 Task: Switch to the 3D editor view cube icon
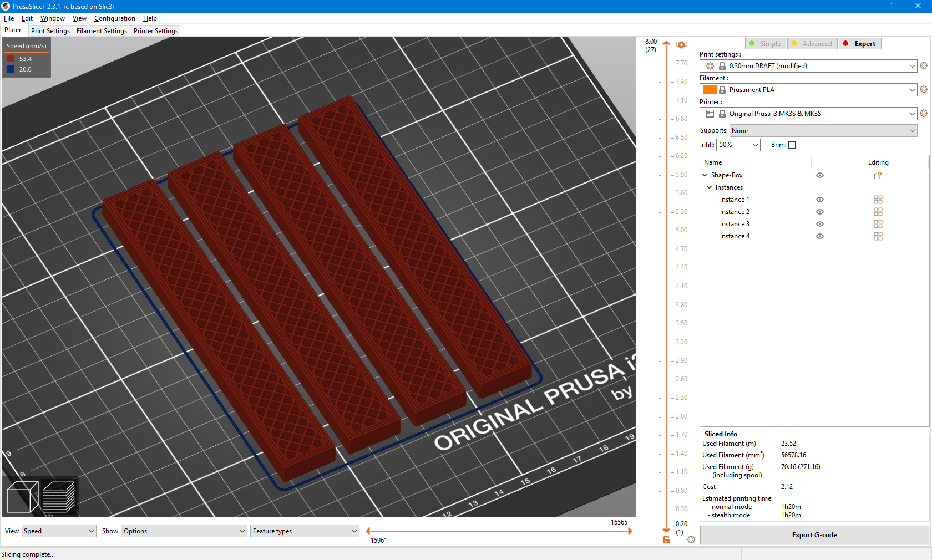click(22, 496)
